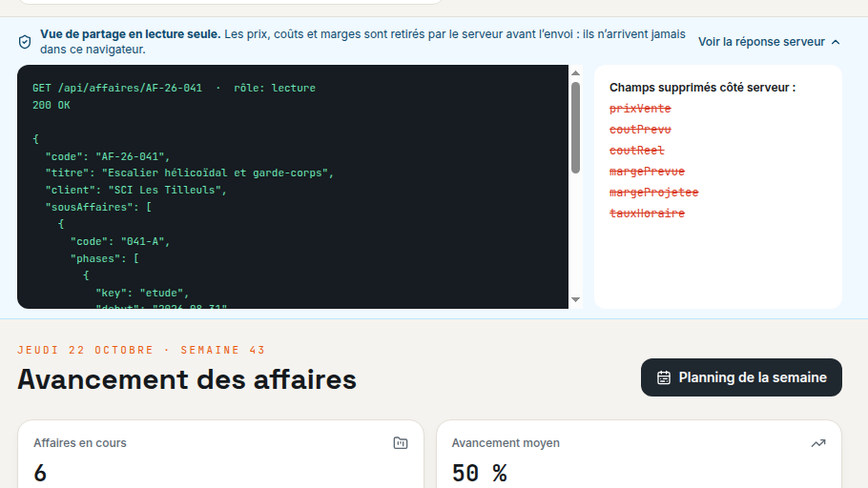Click the JSON line '"code": "AF-26-041"'
The height and width of the screenshot is (488, 868).
pyautogui.click(x=108, y=156)
